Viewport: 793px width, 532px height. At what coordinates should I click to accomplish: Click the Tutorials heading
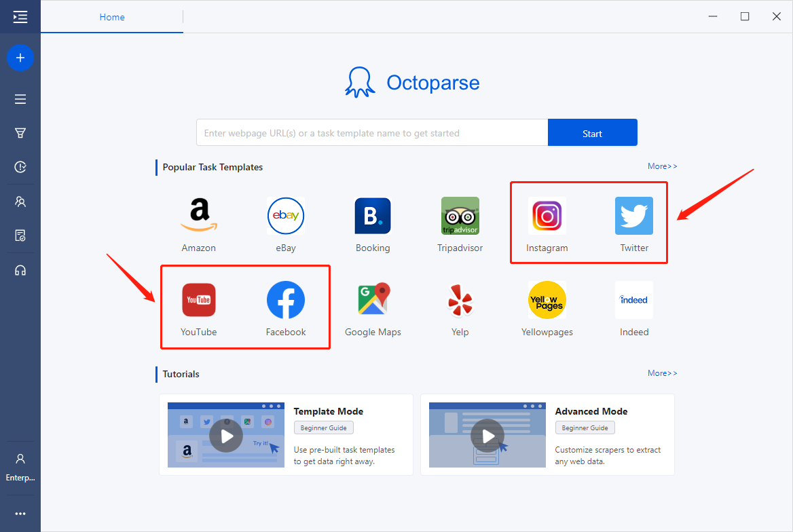pos(181,374)
